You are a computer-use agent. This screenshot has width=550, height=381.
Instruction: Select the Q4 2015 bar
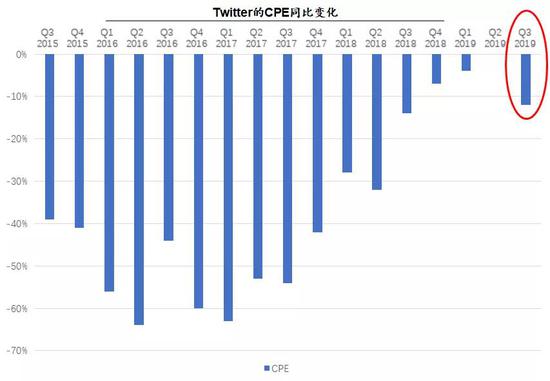[79, 141]
